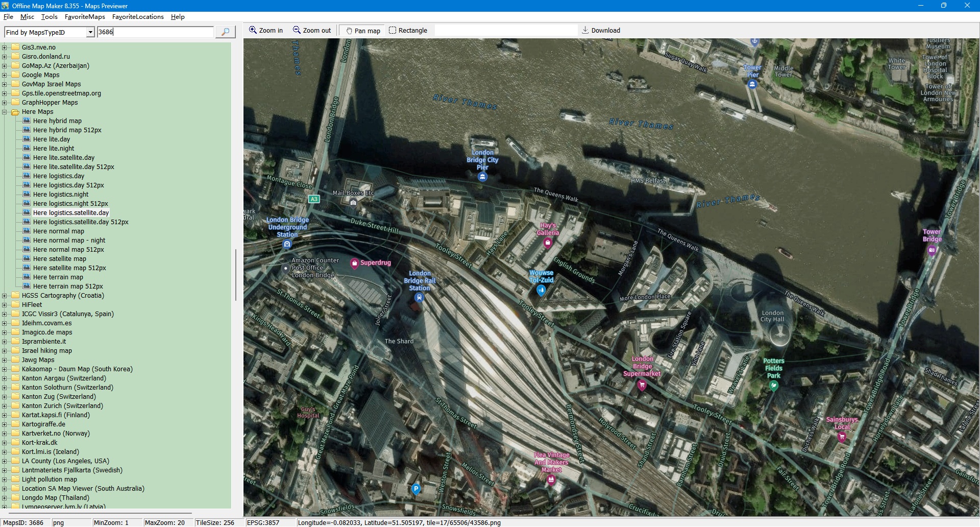Open the Find by MapsTypeID dropdown

[90, 32]
